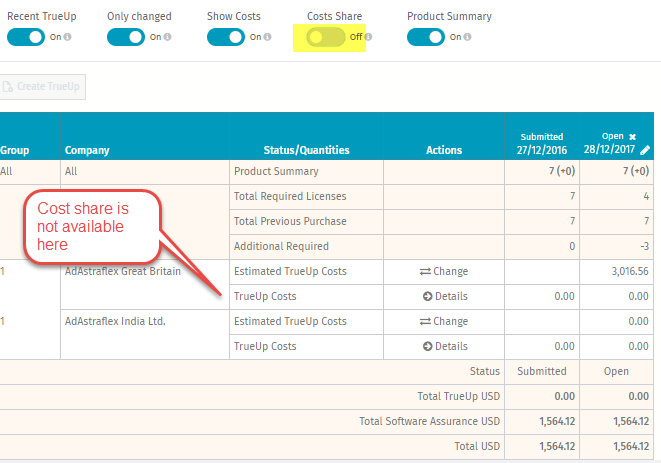Turn off the Recent TrueUp switch
661x463 pixels.
26,37
